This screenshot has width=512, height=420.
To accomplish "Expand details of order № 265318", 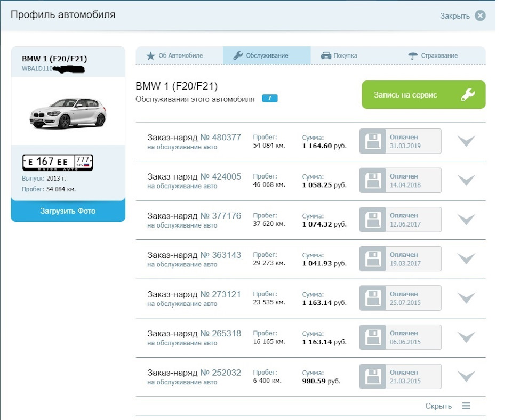I will (x=466, y=337).
